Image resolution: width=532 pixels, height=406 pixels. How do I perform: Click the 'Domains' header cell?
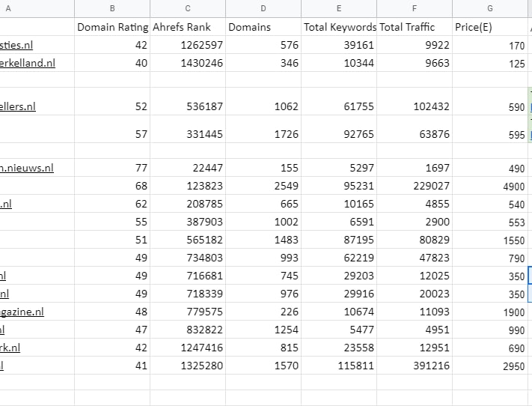263,27
